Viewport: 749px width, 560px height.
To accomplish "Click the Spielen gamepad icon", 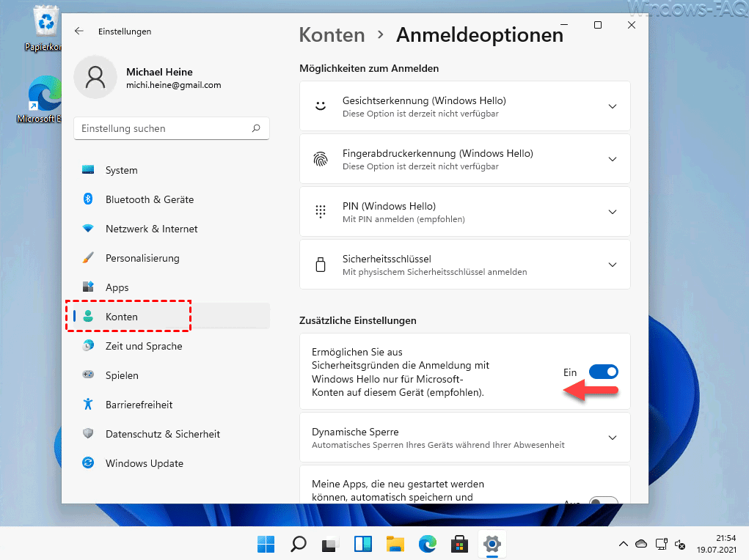I will [x=88, y=375].
